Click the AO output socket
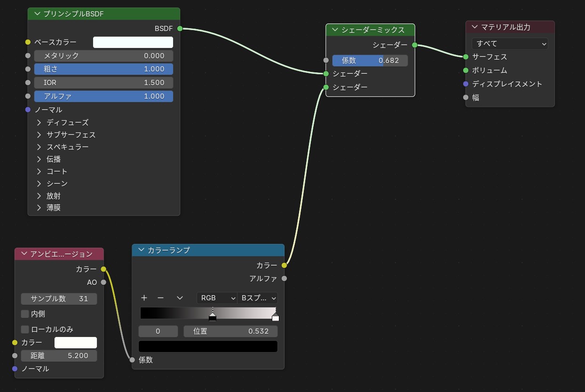This screenshot has height=392, width=585. point(103,282)
